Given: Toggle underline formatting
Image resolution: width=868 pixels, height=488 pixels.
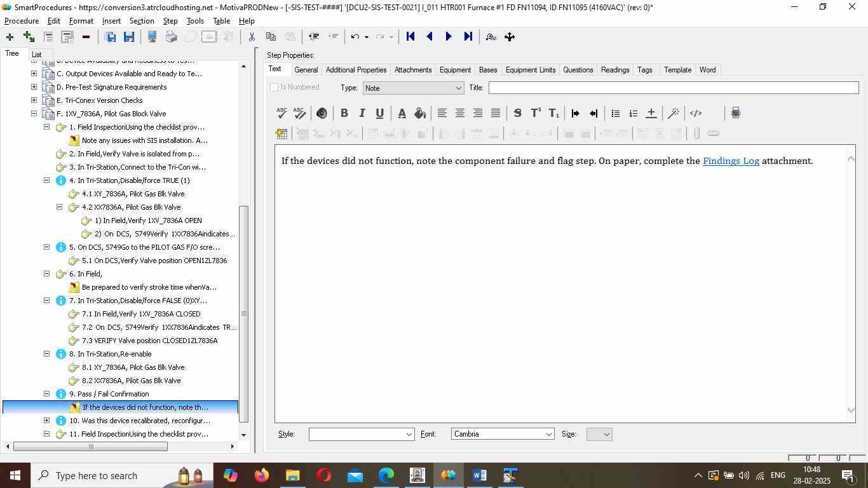Looking at the screenshot, I should 379,113.
